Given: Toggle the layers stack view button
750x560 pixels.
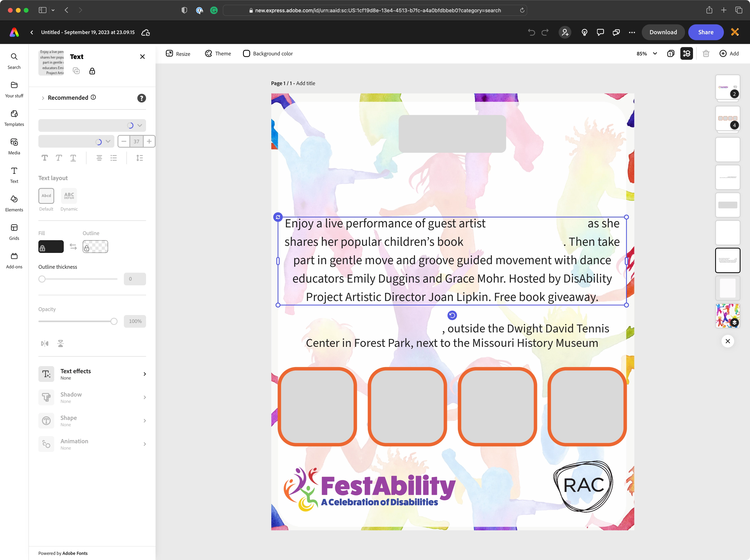Looking at the screenshot, I should (x=687, y=54).
